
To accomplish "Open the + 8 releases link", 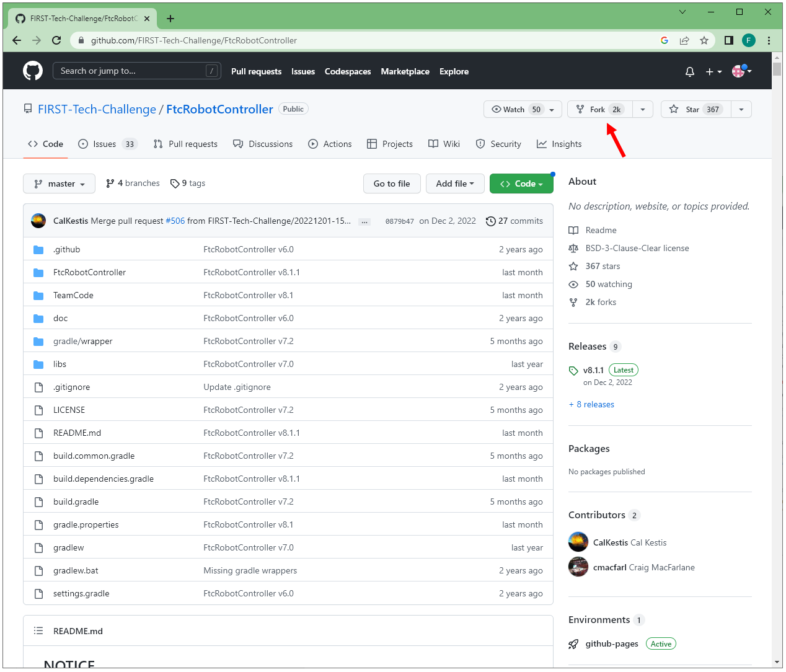I will [591, 404].
